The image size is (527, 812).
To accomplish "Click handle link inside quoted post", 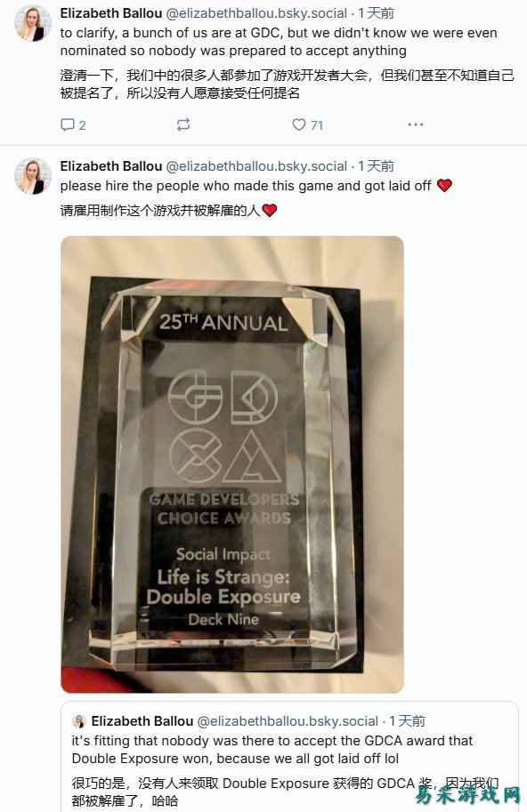I will (x=288, y=721).
